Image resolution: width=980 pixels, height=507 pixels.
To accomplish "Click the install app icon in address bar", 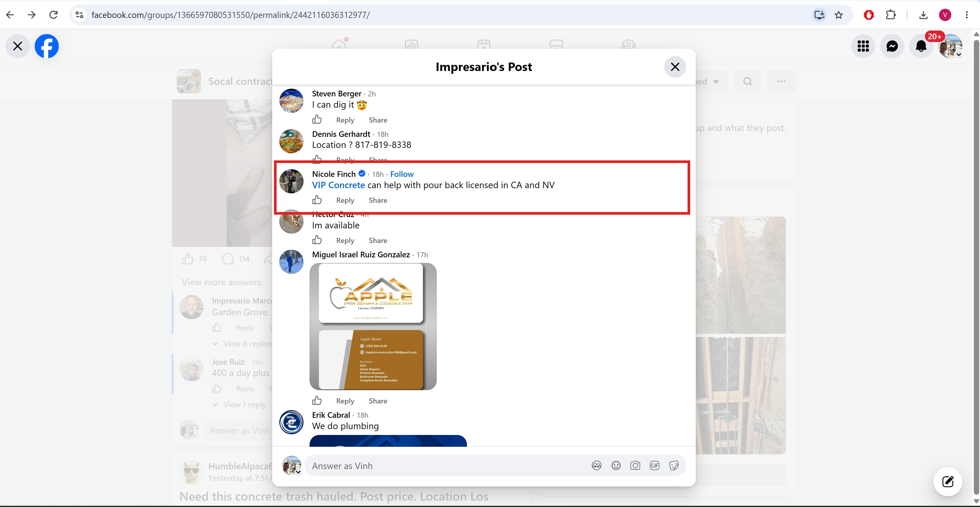I will pos(819,15).
